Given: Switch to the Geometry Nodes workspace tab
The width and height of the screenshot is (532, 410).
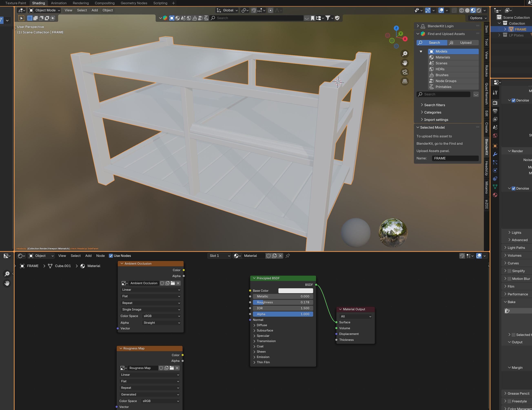Looking at the screenshot, I should tap(134, 3).
